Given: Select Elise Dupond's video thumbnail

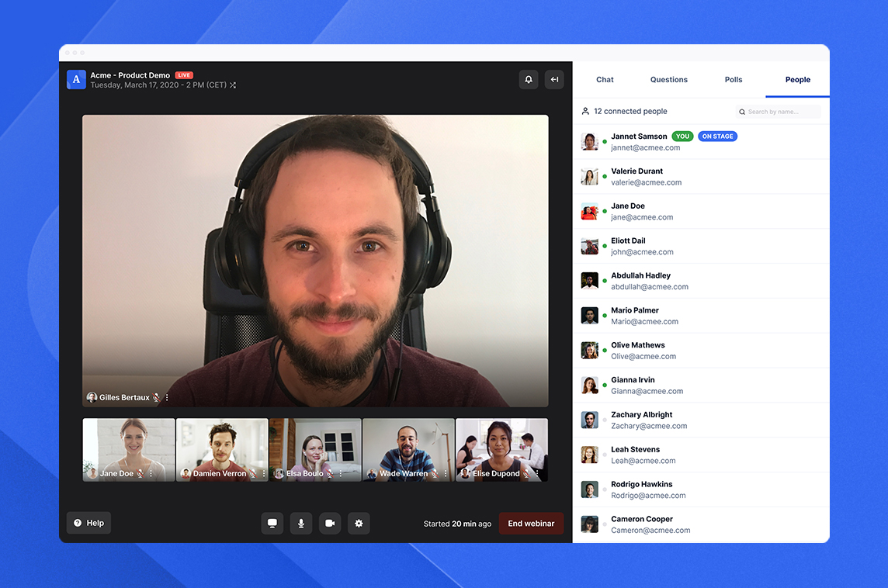Looking at the screenshot, I should coord(501,450).
